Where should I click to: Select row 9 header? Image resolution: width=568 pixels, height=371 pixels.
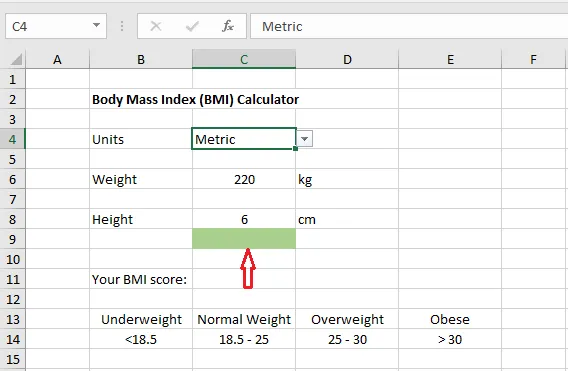pos(13,239)
